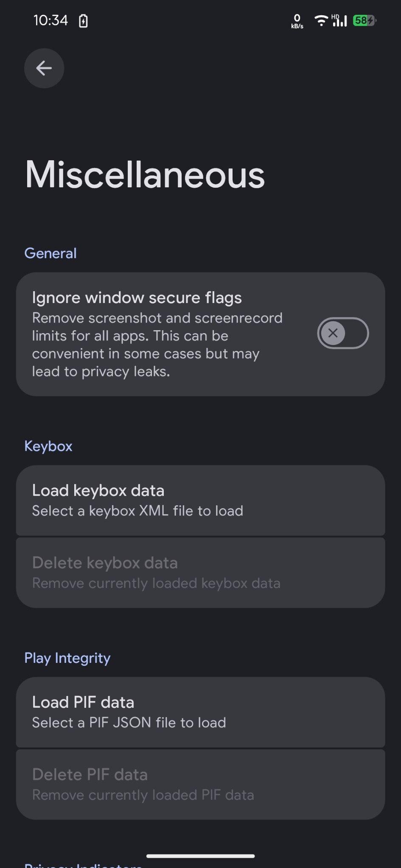Select Delete keybox data entry
The width and height of the screenshot is (401, 868).
[200, 573]
